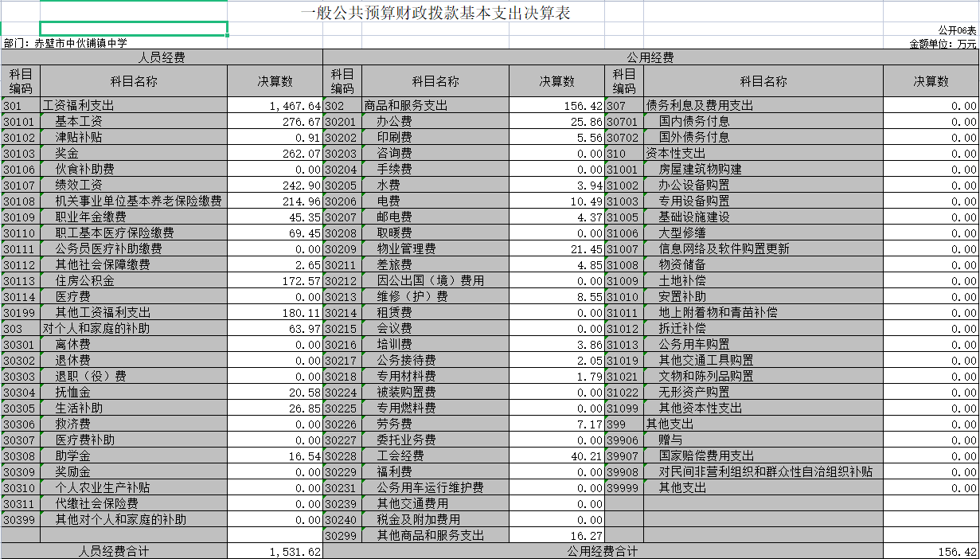Select the 公开06表 label cell
This screenshot has width=980, height=559.
click(957, 29)
